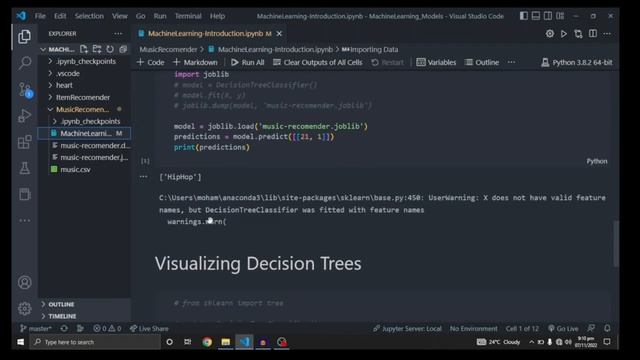Collapse the MusicRecomender folder

[84, 109]
